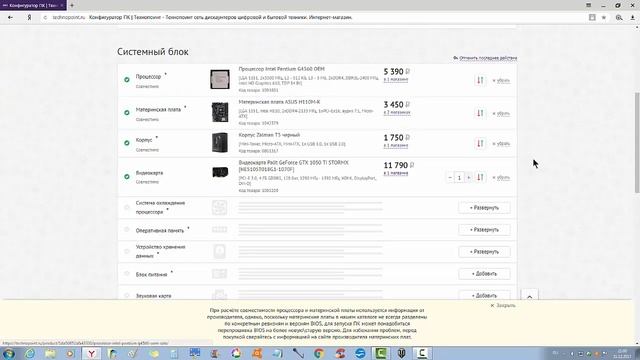Open the Palit GeForce GTX 1050 Ti link
The image size is (640, 360).
pos(293,166)
